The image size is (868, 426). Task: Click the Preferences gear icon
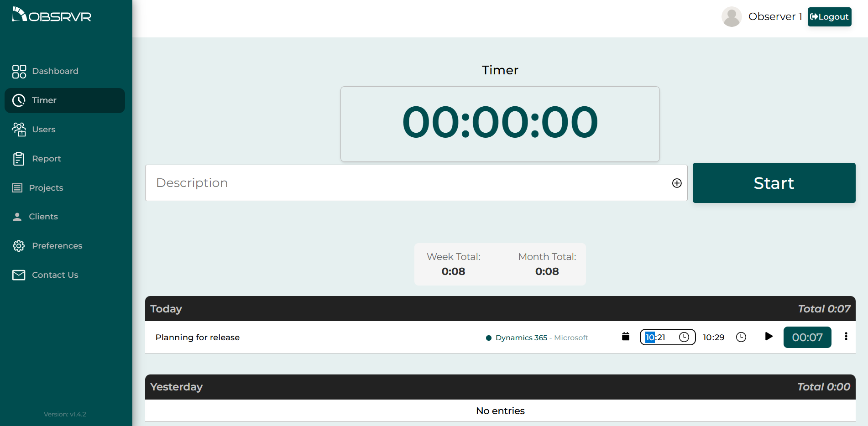click(19, 246)
